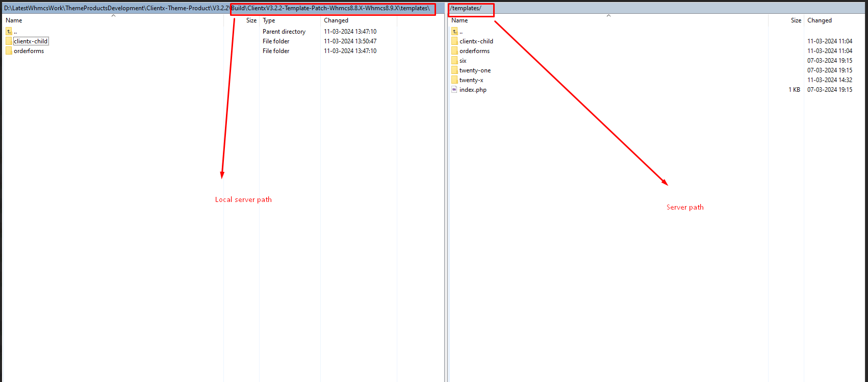Sort local panel by Size column header

(x=251, y=20)
